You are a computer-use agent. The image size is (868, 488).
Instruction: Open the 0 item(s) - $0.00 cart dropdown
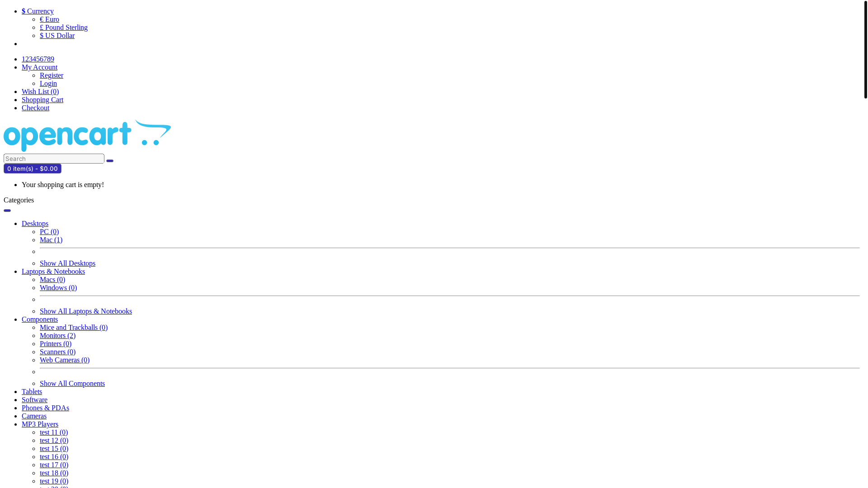[33, 169]
